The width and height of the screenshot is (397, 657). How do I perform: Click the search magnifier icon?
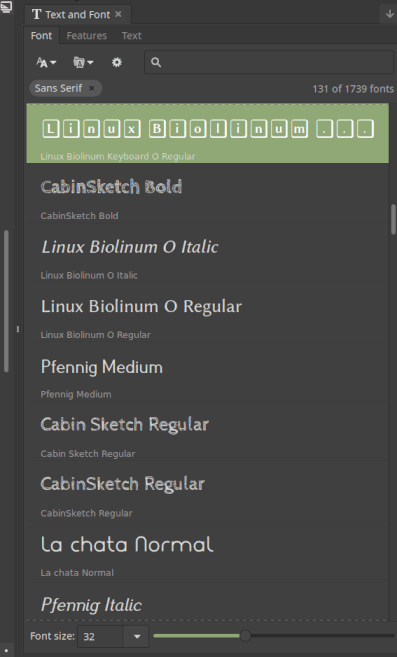[156, 62]
